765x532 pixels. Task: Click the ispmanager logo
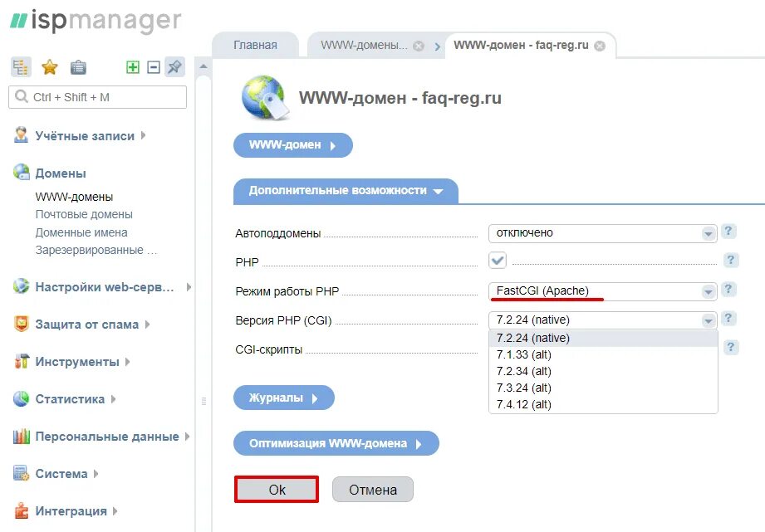96,21
